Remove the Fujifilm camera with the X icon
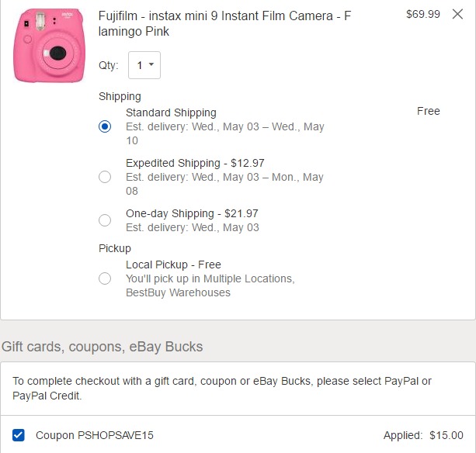The width and height of the screenshot is (476, 453). click(x=457, y=14)
